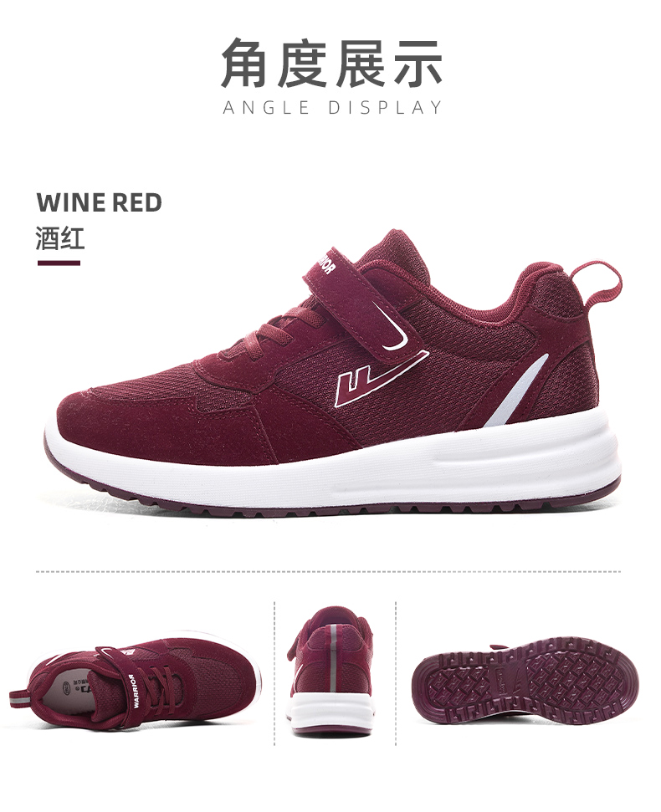
Task: Click the 角度展示 heading text
Action: point(331,64)
